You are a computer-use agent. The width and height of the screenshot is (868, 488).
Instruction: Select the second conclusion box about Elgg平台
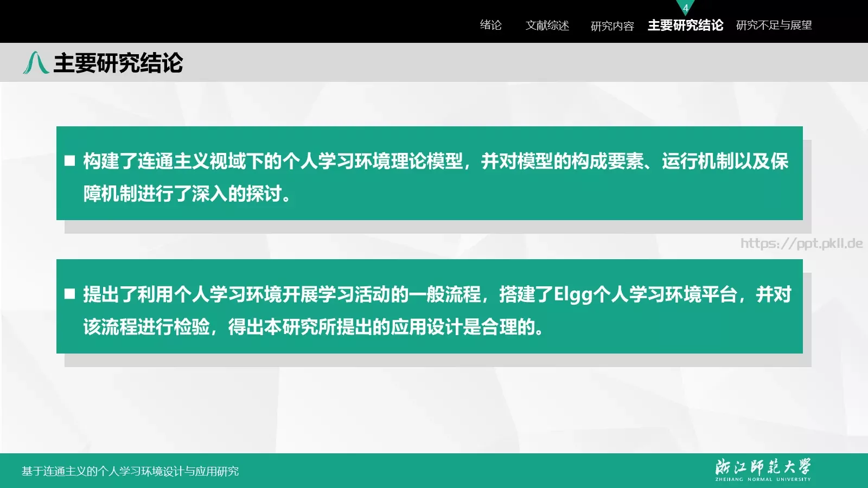[429, 306]
